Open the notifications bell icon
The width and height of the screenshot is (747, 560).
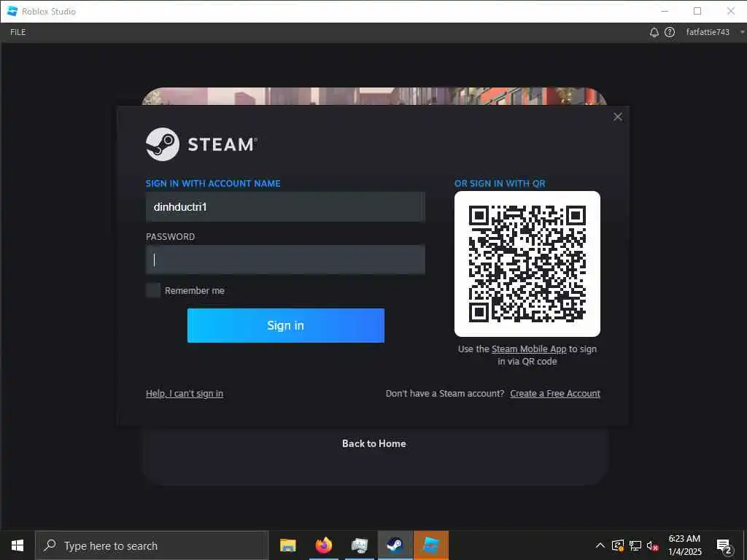click(x=654, y=32)
